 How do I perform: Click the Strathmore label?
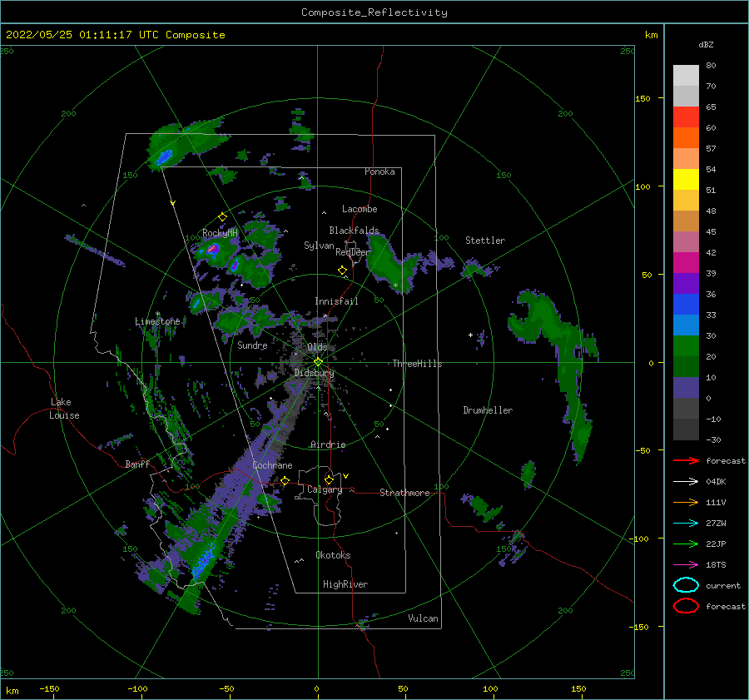tap(404, 493)
